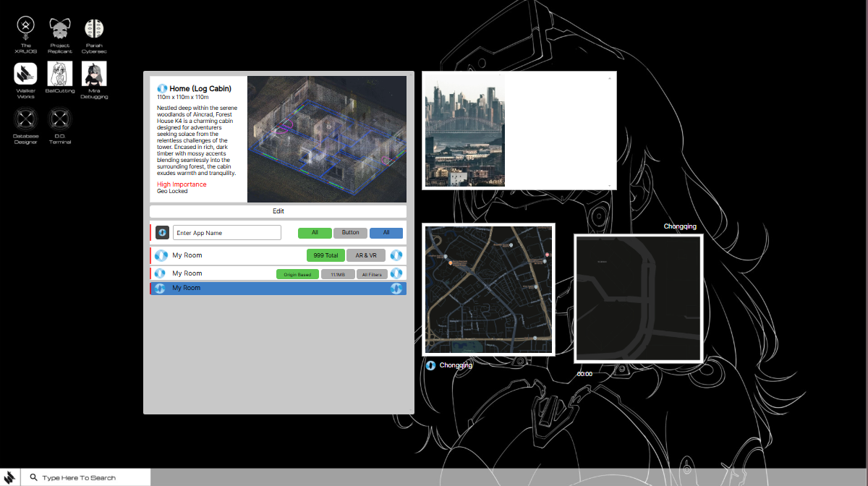This screenshot has width=868, height=486.
Task: Expand the AR & VR option
Action: tap(366, 255)
